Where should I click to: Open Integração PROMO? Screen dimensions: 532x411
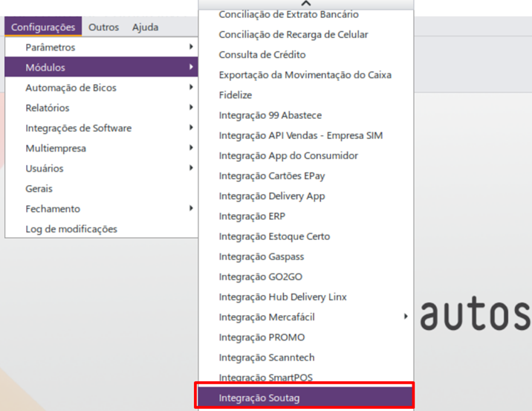click(306, 337)
